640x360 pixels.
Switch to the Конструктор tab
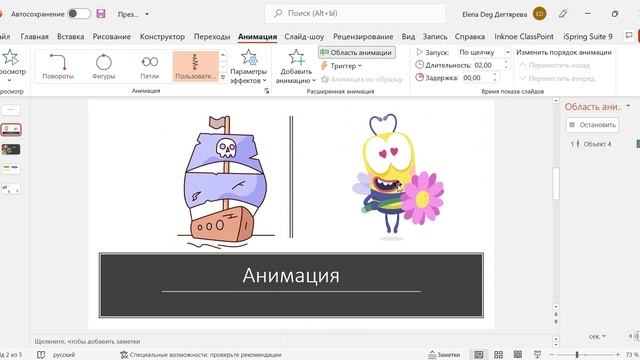[x=162, y=37]
